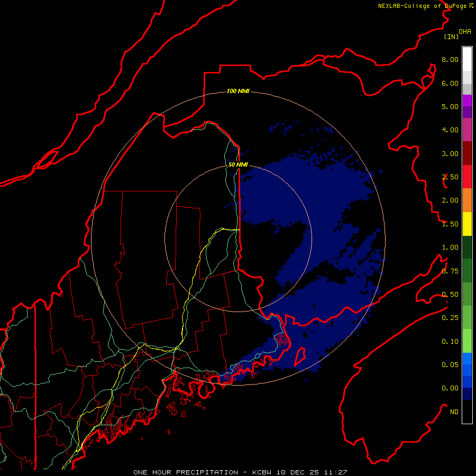Select the 1.00 legend value

[450, 248]
